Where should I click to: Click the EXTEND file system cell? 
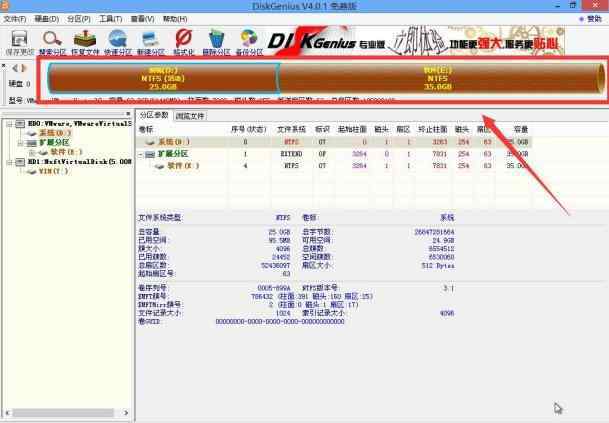tap(291, 154)
